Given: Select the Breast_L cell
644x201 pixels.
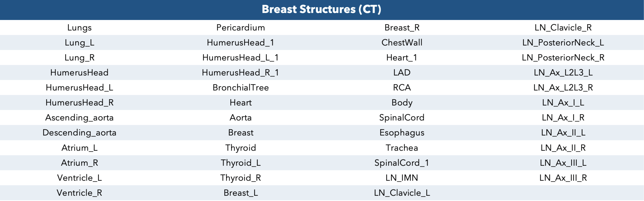Looking at the screenshot, I should coord(241,193).
